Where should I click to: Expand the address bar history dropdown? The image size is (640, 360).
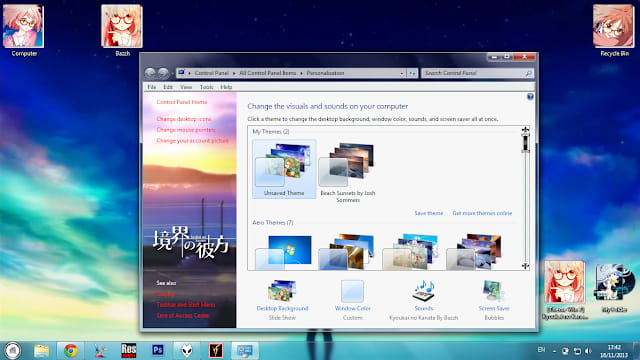coord(402,73)
